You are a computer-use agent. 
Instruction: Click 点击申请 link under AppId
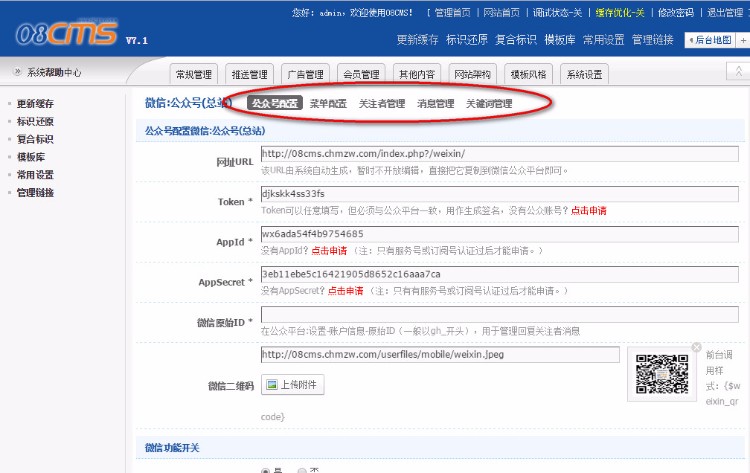tap(329, 251)
